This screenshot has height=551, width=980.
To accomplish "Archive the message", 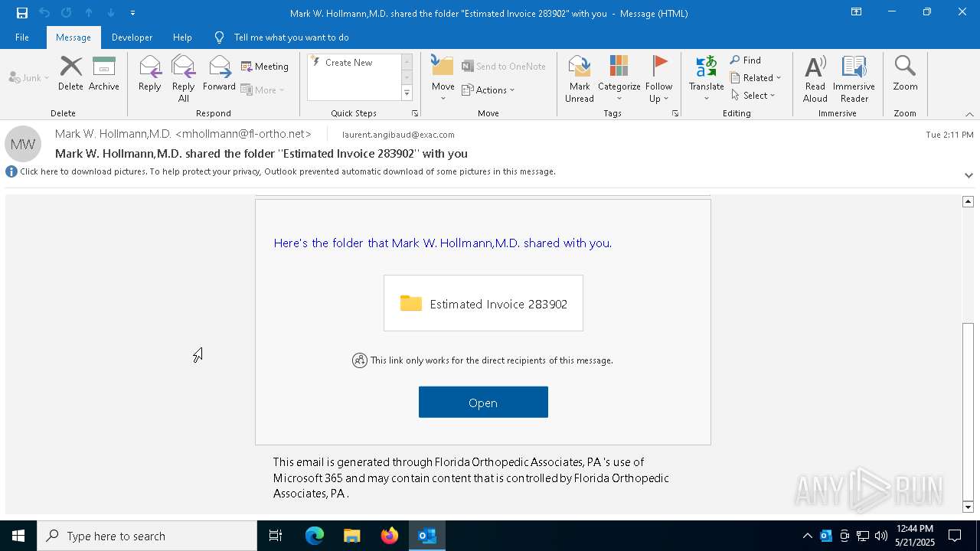I will point(104,74).
